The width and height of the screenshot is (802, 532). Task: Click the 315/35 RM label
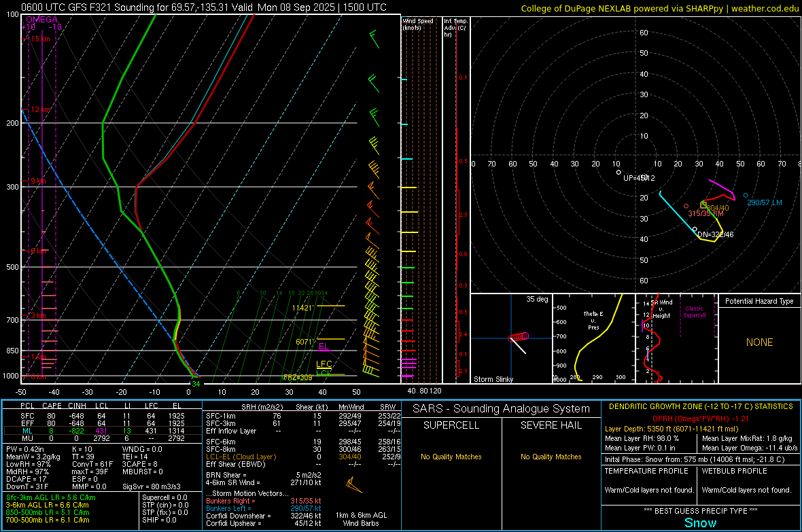click(705, 213)
